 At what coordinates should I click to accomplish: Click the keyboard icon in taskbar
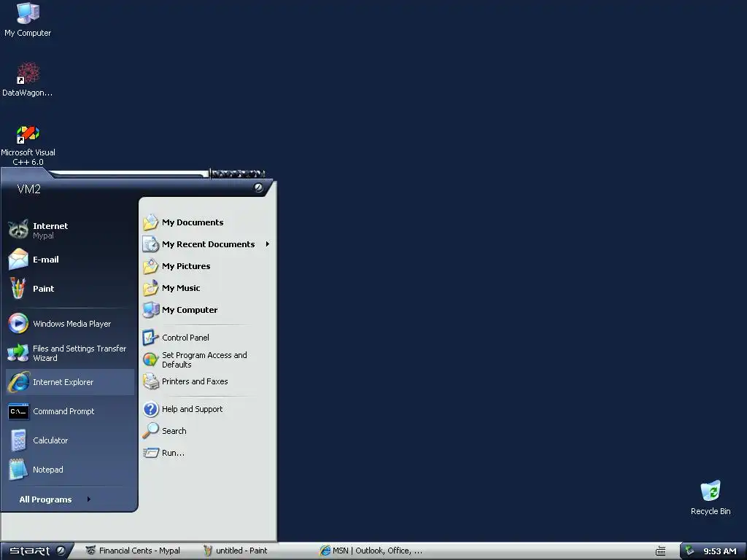click(660, 551)
